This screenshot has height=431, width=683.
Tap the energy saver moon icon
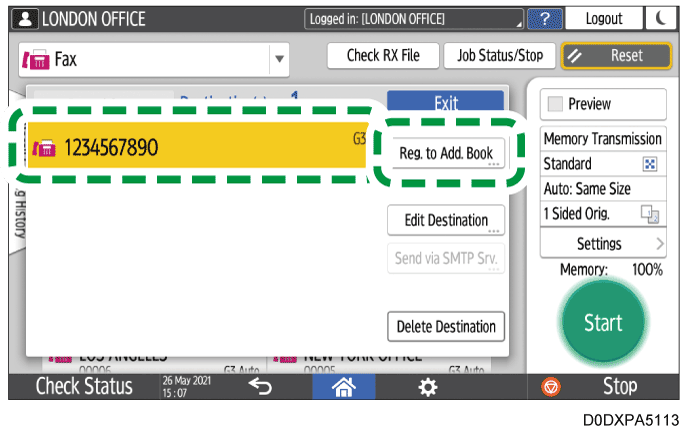click(660, 20)
